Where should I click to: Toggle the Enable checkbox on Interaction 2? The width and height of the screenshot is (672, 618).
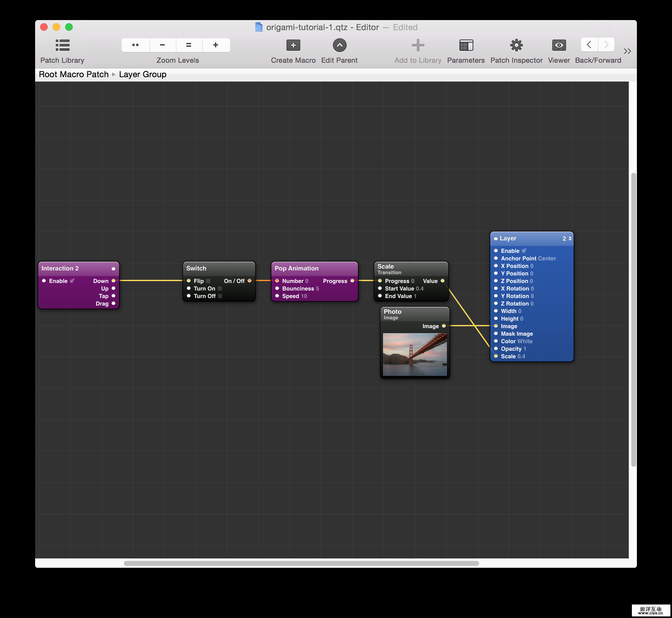click(x=72, y=281)
